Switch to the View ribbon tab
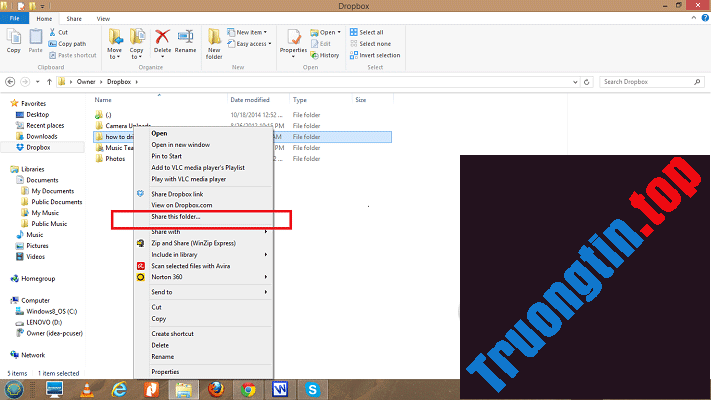 coord(103,19)
